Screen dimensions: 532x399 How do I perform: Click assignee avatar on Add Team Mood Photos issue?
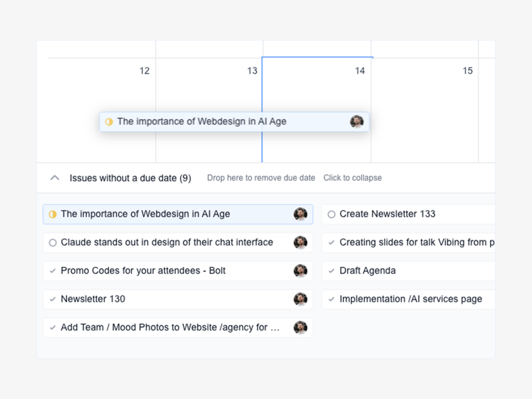300,327
